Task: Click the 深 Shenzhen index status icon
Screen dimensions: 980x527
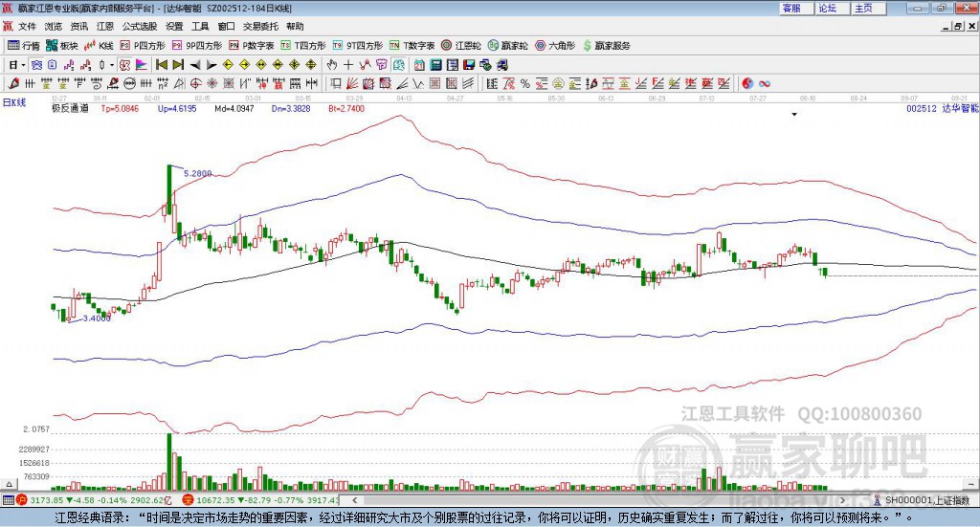Action: (189, 500)
